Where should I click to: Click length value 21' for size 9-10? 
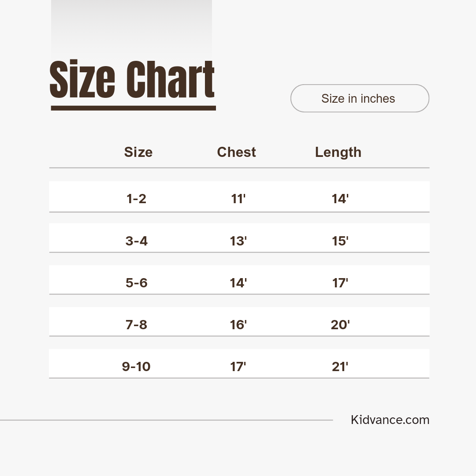(340, 367)
